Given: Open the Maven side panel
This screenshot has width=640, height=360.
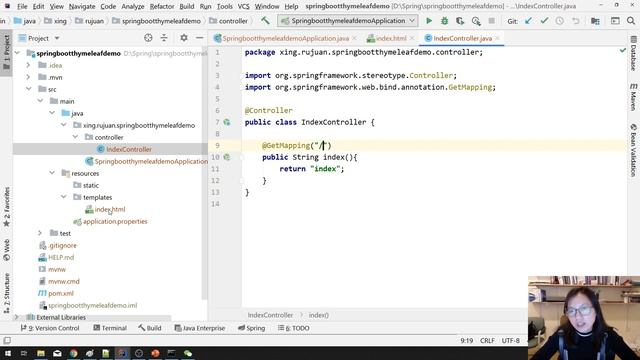Looking at the screenshot, I should pos(633,97).
